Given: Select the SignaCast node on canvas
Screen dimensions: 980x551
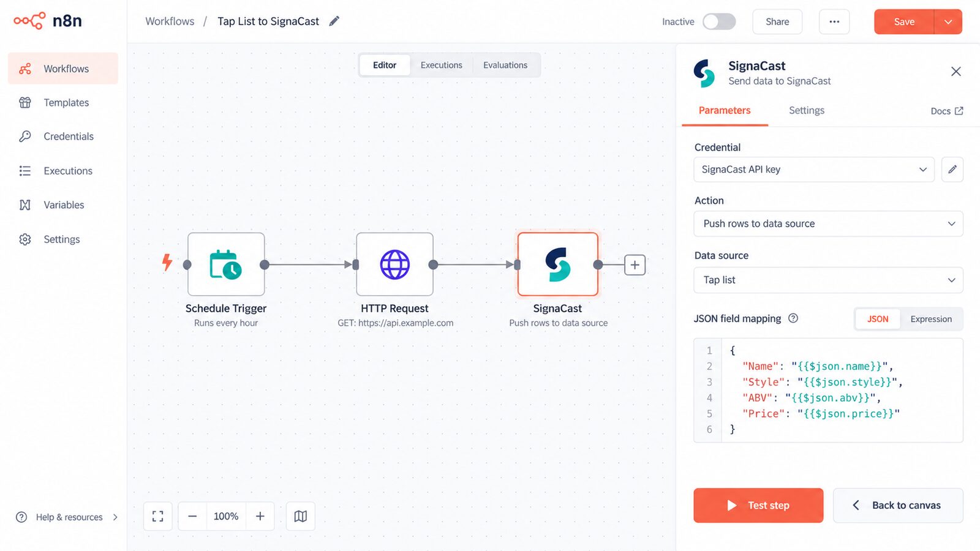Looking at the screenshot, I should 558,264.
